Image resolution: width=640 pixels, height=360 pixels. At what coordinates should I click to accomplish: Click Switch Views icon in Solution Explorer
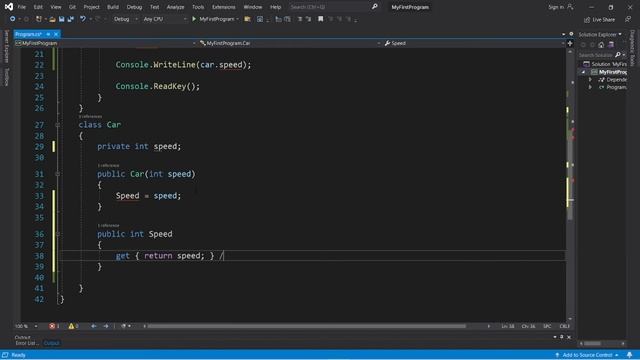pyautogui.click(x=611, y=45)
